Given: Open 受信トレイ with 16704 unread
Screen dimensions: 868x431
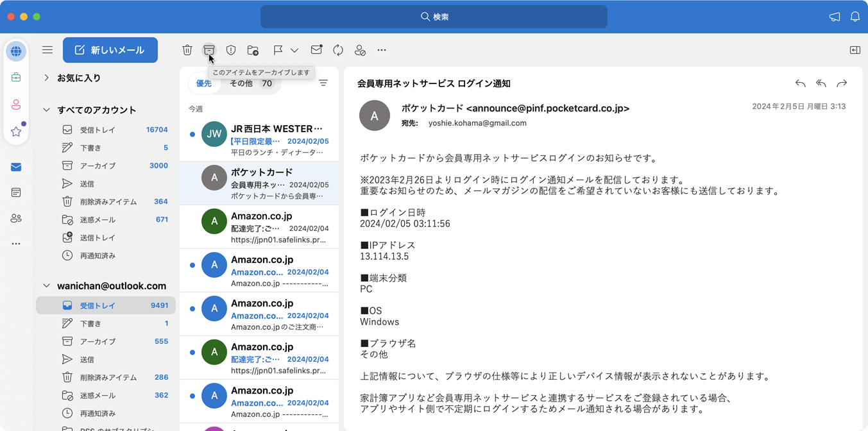Looking at the screenshot, I should coord(106,130).
